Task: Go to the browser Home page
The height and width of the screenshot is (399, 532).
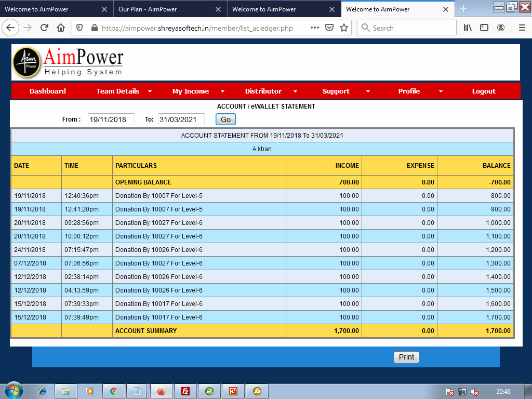Action: point(61,28)
